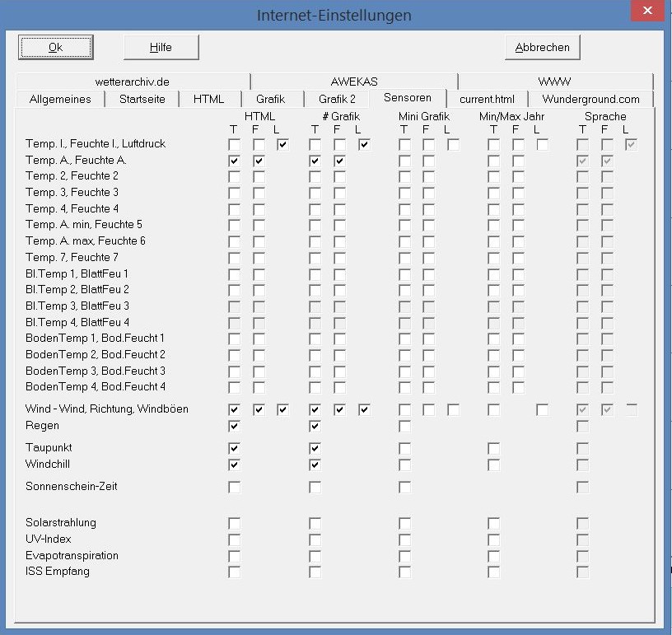Image resolution: width=672 pixels, height=635 pixels.
Task: Check HTML checkbox for Sonnenschein-Zeit
Action: pyautogui.click(x=235, y=487)
